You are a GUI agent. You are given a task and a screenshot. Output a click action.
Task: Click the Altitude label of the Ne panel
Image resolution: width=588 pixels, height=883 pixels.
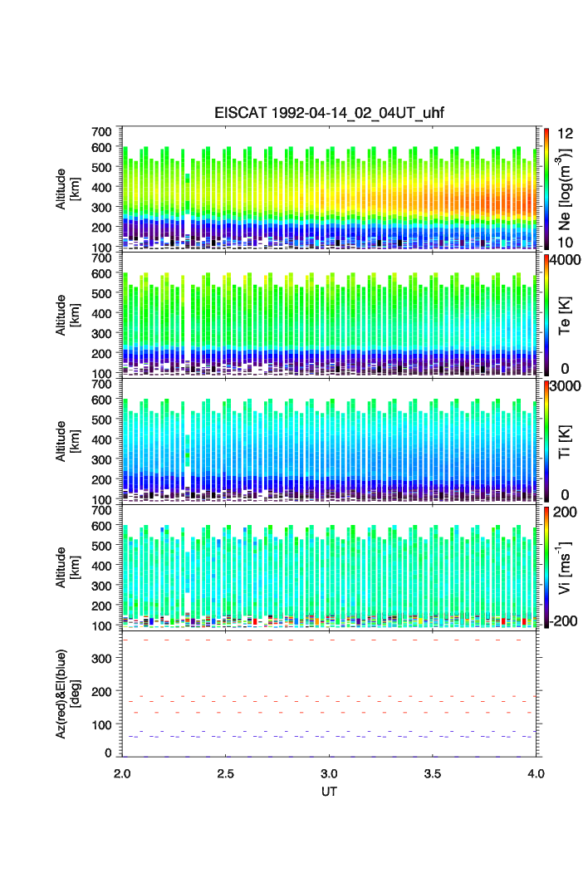tap(67, 189)
